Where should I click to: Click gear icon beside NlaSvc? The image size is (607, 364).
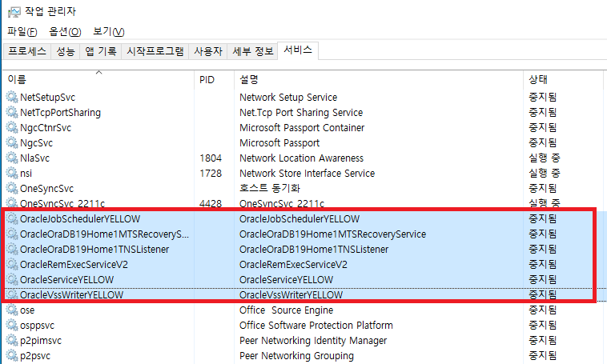[x=12, y=158]
